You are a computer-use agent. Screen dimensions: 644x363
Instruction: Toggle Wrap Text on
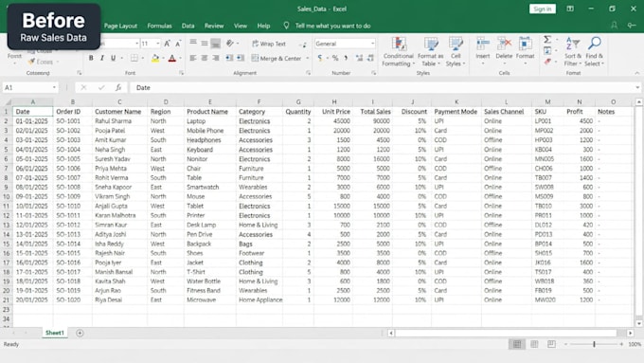coord(269,44)
